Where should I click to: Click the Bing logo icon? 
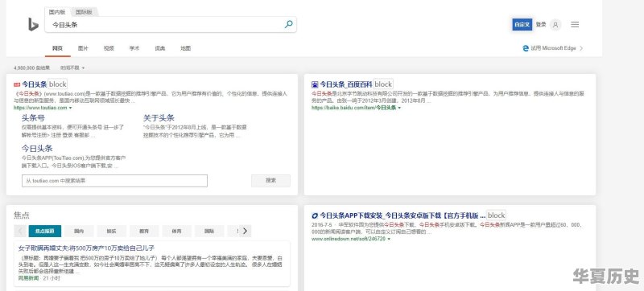33,25
